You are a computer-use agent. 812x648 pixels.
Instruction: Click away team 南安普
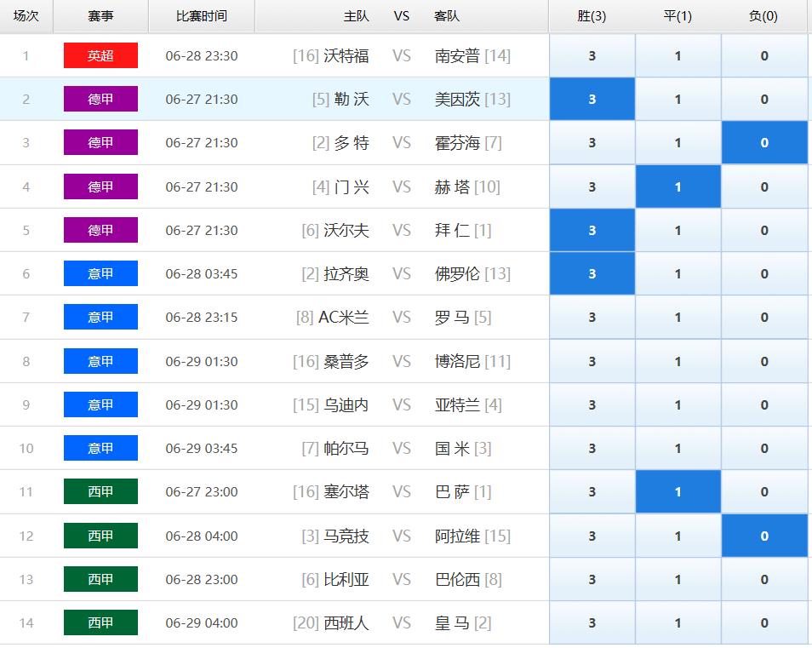[x=457, y=55]
